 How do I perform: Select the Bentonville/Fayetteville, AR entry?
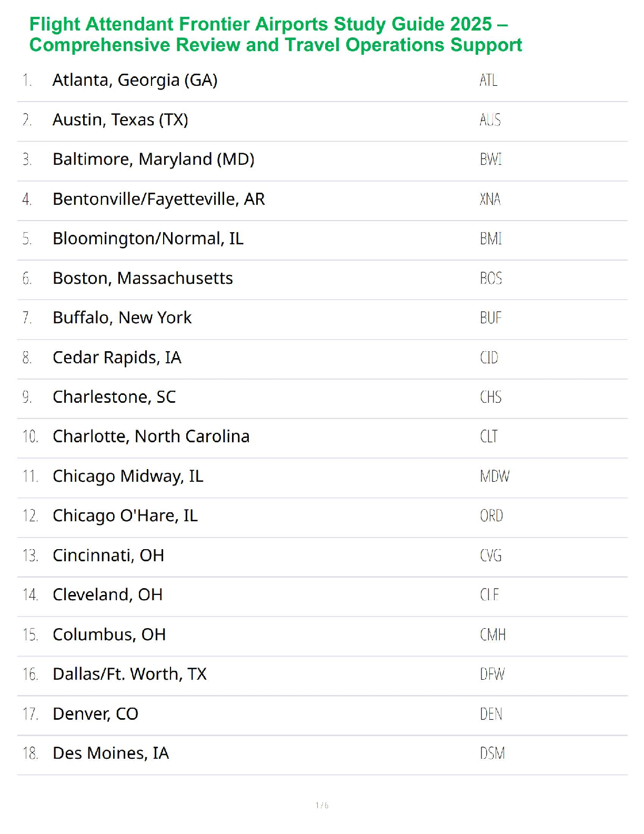[158, 199]
